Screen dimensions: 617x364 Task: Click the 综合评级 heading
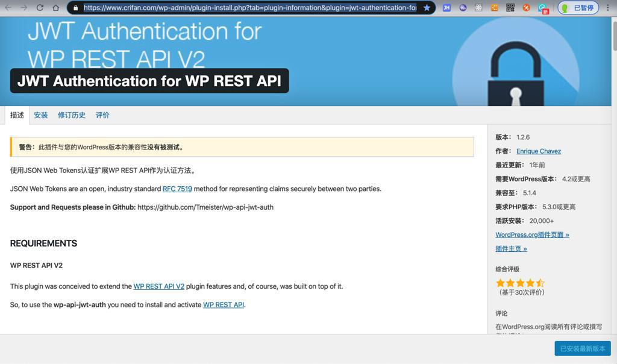click(x=507, y=269)
